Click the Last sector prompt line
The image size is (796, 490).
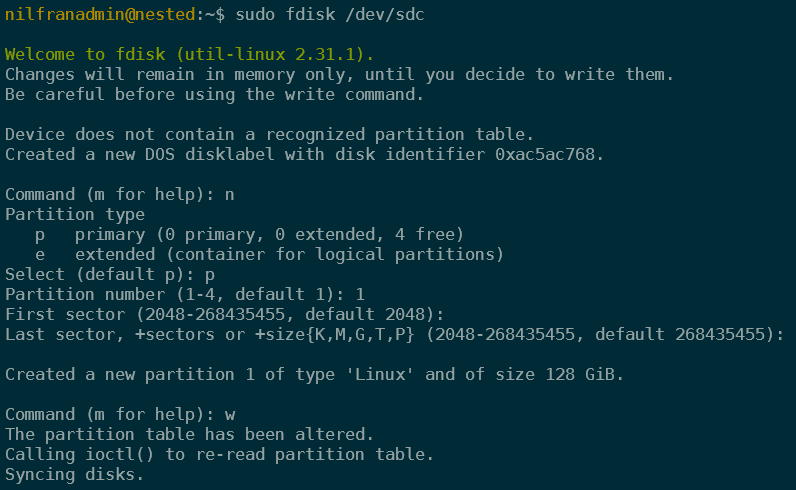[x=394, y=334]
